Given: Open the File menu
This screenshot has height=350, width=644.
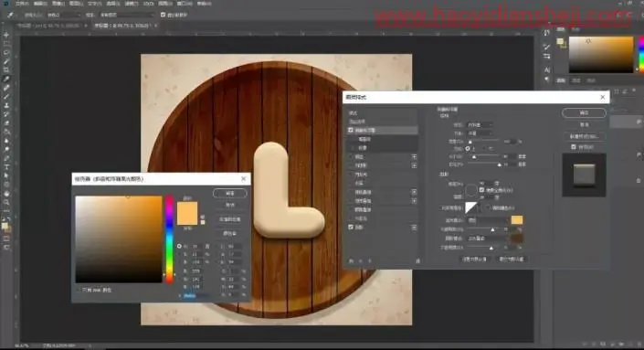Looking at the screenshot, I should (x=22, y=4).
